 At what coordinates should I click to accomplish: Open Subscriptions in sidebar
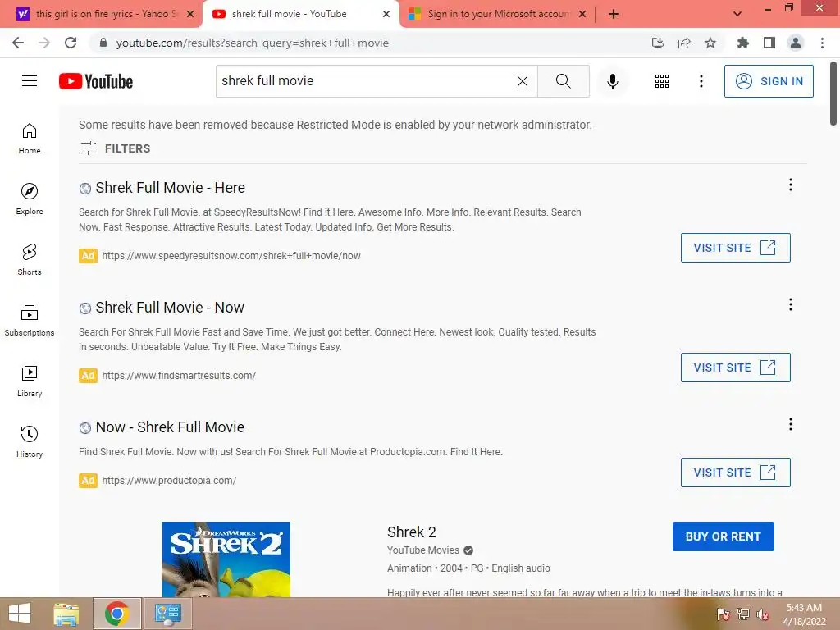point(30,321)
